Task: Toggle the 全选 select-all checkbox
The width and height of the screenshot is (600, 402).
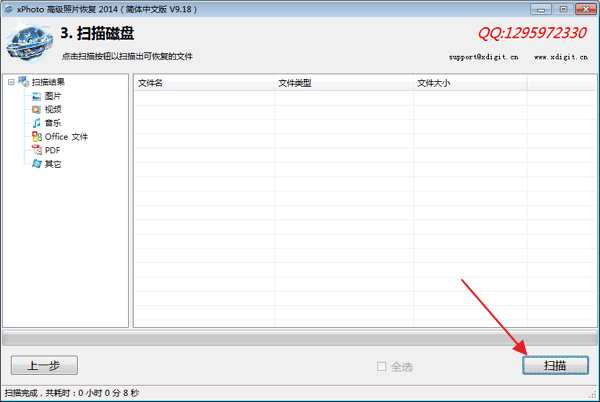Action: (381, 366)
